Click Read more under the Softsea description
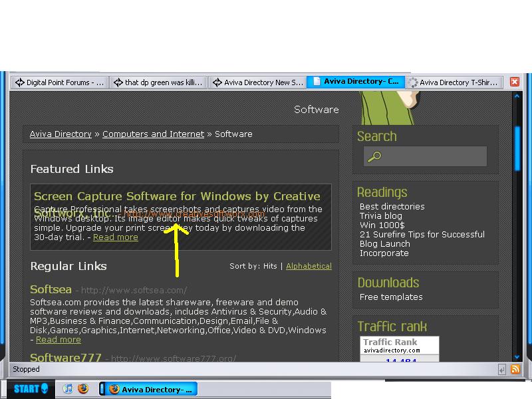532x399 pixels. [x=59, y=340]
